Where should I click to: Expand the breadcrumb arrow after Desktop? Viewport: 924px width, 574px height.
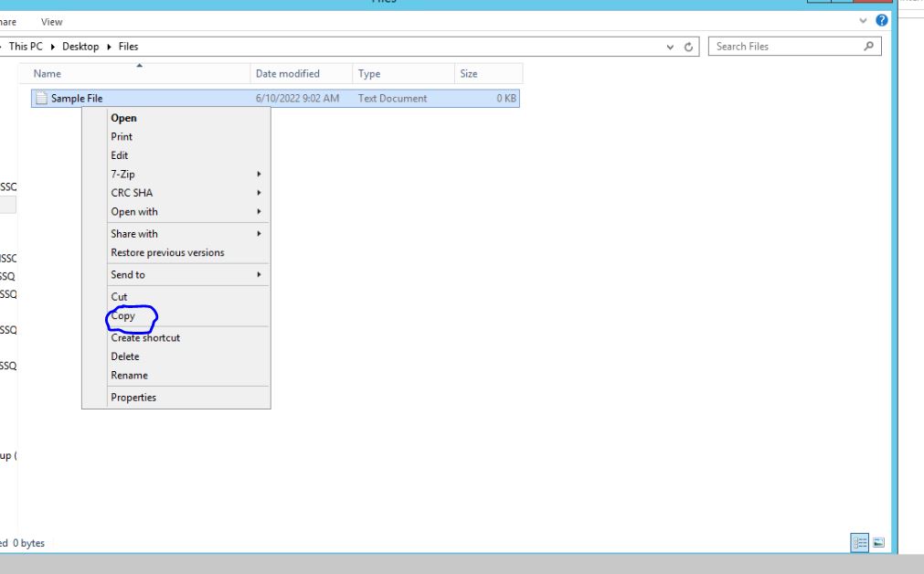pos(110,47)
